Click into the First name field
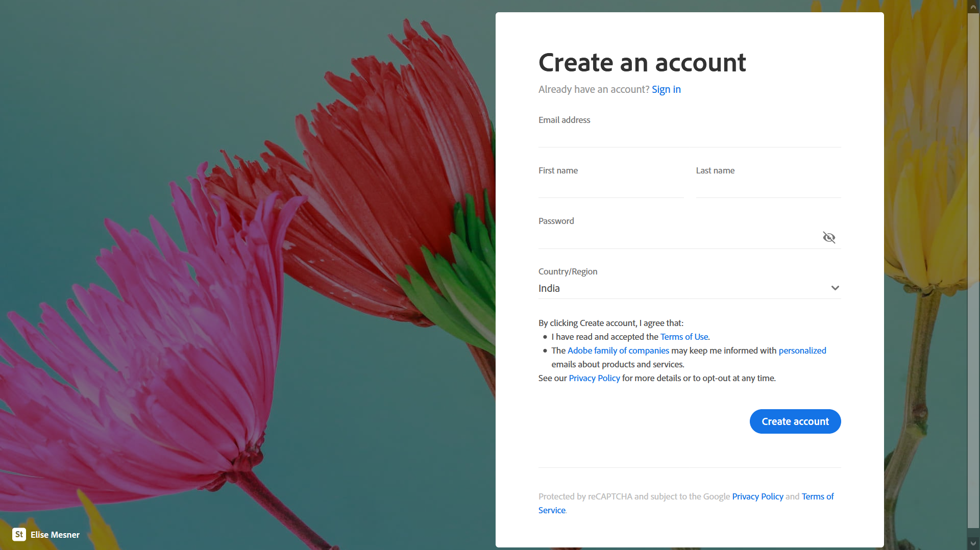Viewport: 980px width, 550px height. coord(610,189)
